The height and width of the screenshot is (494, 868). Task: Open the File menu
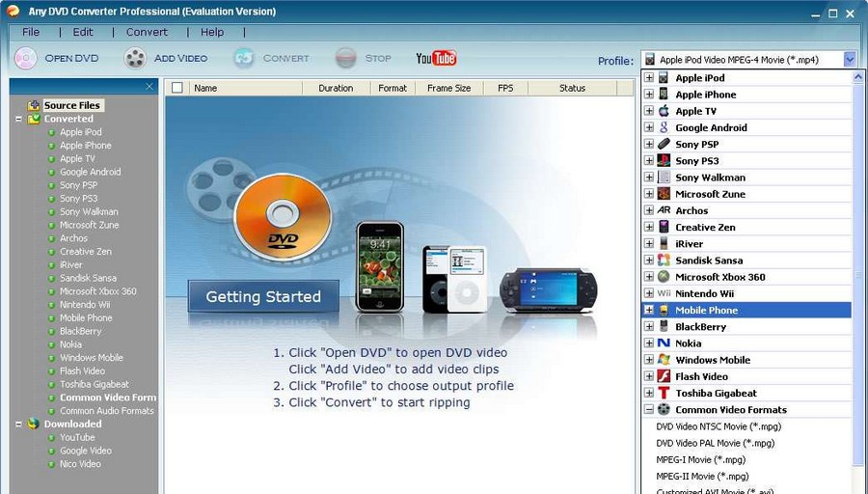[31, 32]
